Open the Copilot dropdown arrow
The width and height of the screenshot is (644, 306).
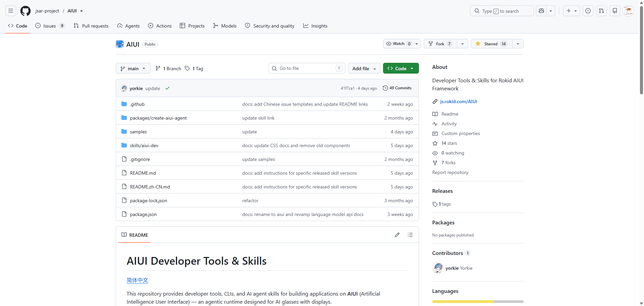pos(551,11)
